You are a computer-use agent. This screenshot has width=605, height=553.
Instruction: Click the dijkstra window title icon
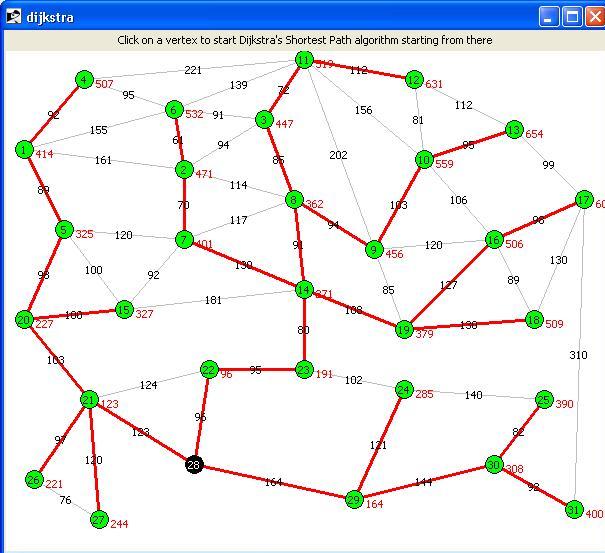pos(14,17)
